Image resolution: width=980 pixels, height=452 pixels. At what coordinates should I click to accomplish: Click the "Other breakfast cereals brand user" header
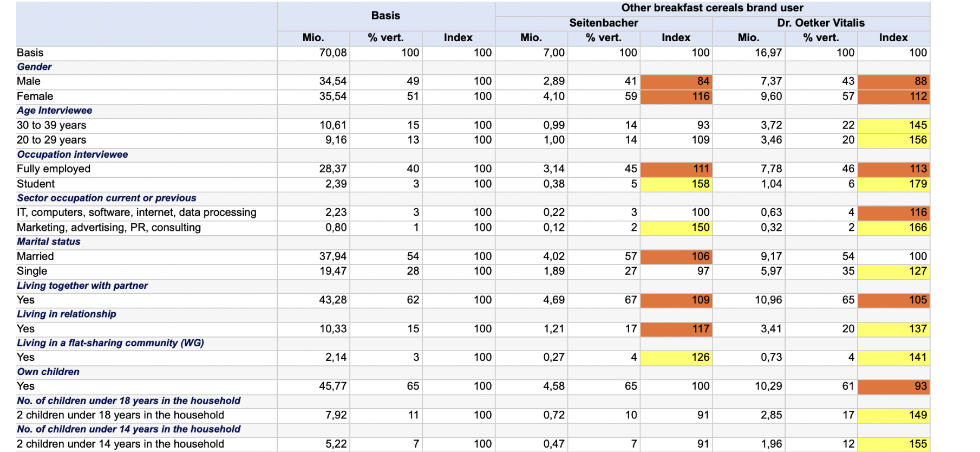(712, 8)
